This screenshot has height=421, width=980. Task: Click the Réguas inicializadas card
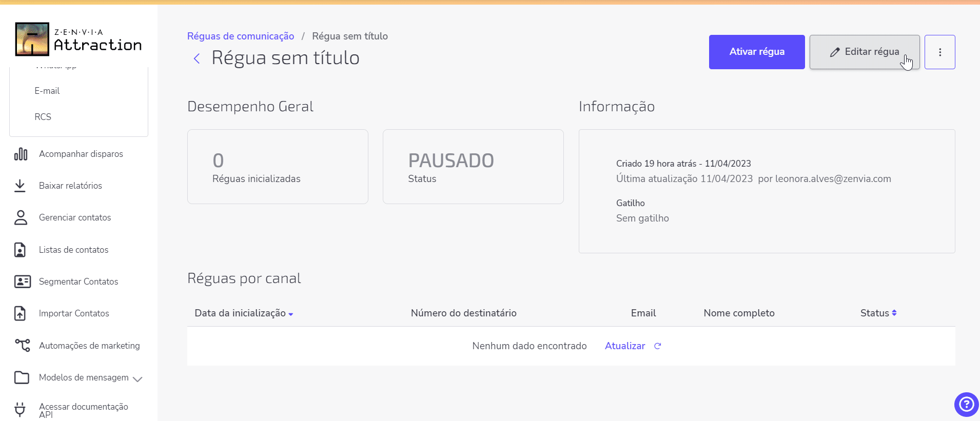278,167
